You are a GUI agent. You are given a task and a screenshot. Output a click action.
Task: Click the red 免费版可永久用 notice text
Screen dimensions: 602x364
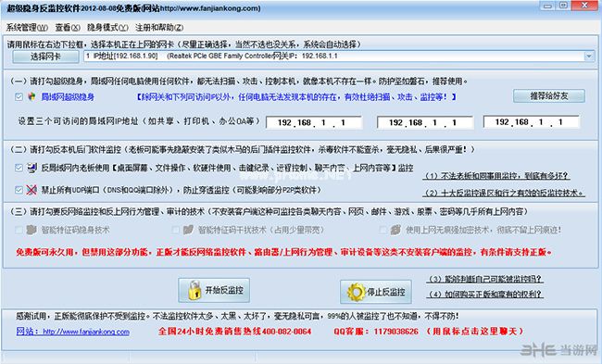(x=284, y=252)
